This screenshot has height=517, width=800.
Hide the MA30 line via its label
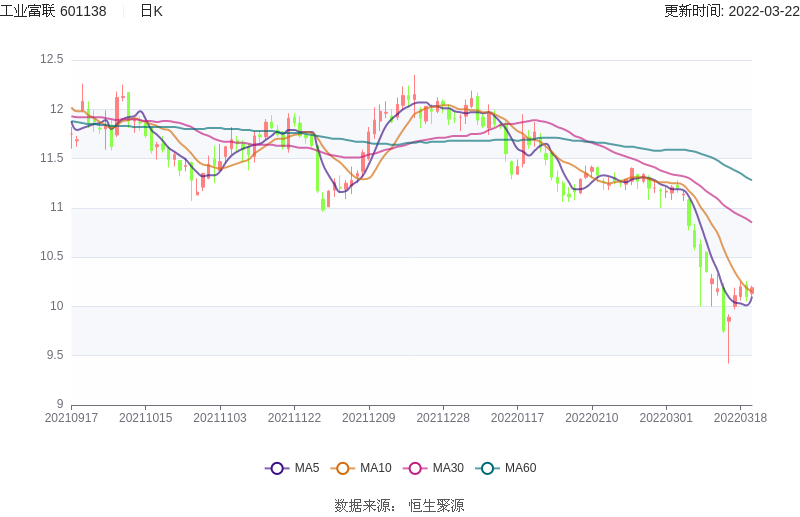[x=448, y=468]
